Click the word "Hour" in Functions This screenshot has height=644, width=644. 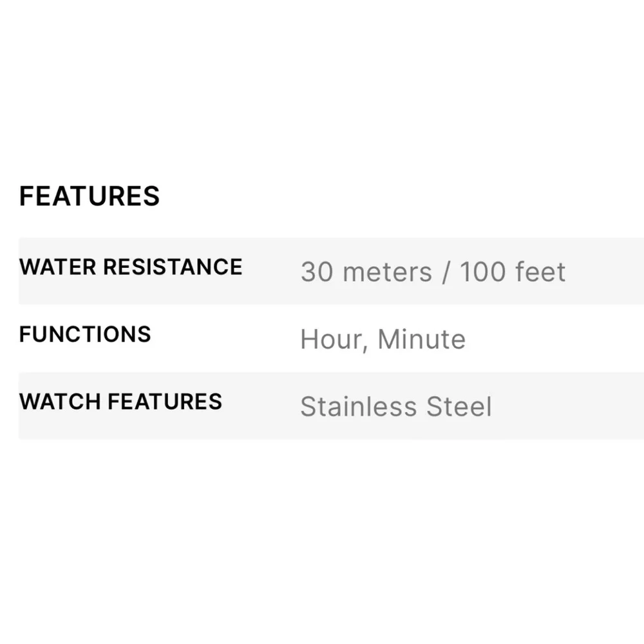click(x=331, y=339)
